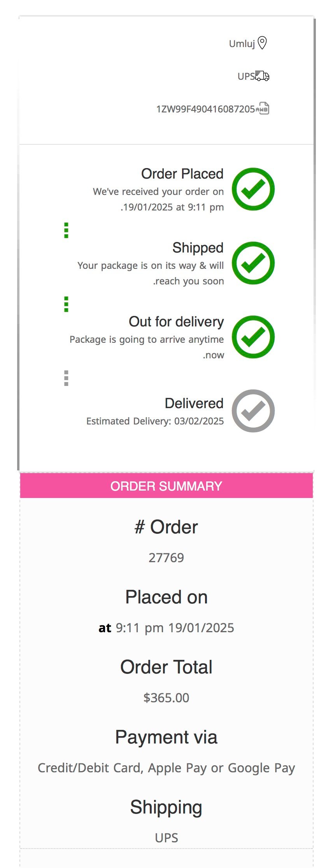Click the AWB document icon
This screenshot has width=333, height=868.
click(x=263, y=109)
